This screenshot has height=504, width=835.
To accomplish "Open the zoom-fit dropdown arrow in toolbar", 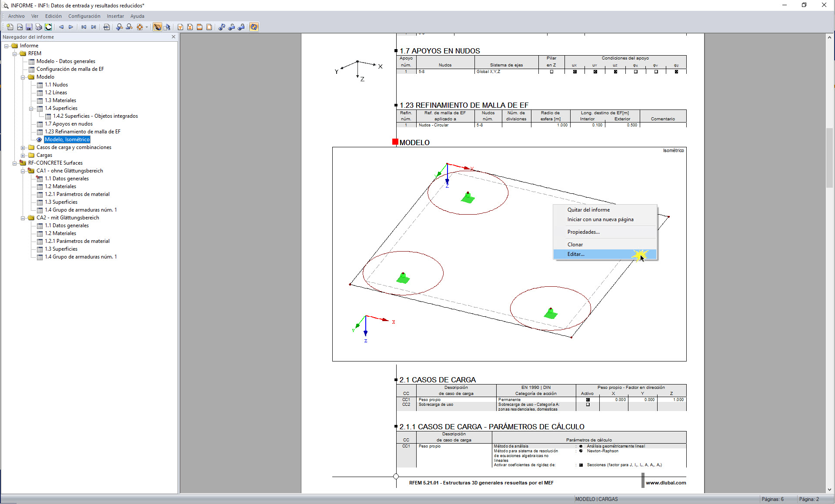I will (147, 27).
